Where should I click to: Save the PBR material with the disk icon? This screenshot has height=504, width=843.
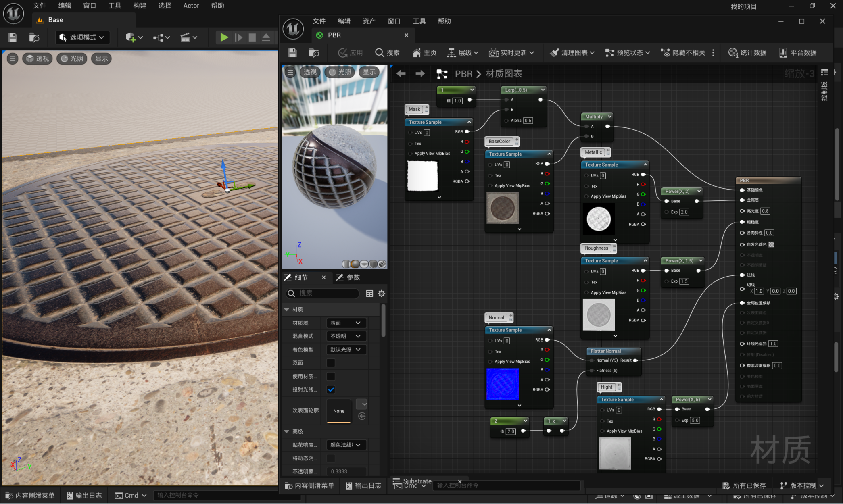(x=292, y=53)
